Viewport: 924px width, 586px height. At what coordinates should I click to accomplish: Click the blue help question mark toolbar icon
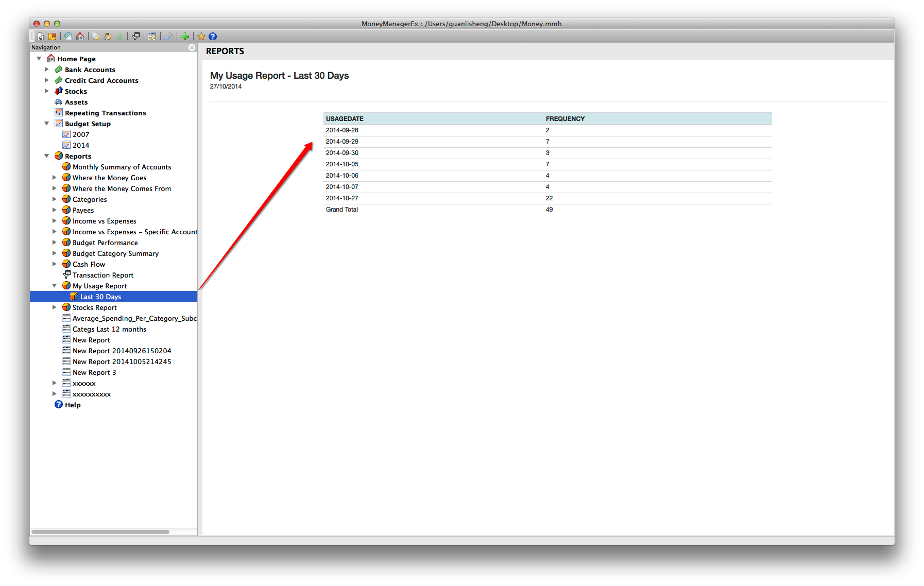click(x=213, y=37)
